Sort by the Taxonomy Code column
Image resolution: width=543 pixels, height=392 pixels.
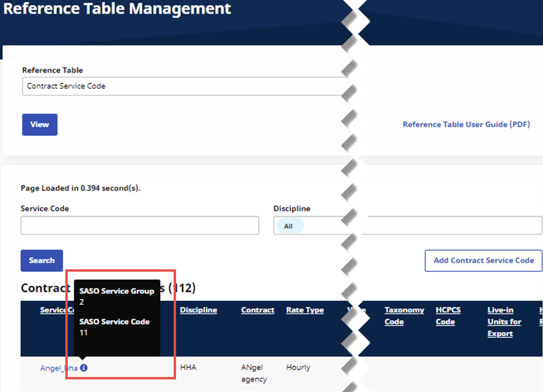coord(404,316)
